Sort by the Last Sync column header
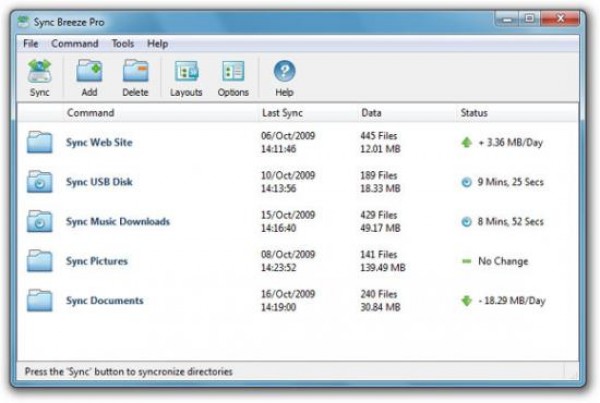This screenshot has width=600, height=403. (x=283, y=113)
